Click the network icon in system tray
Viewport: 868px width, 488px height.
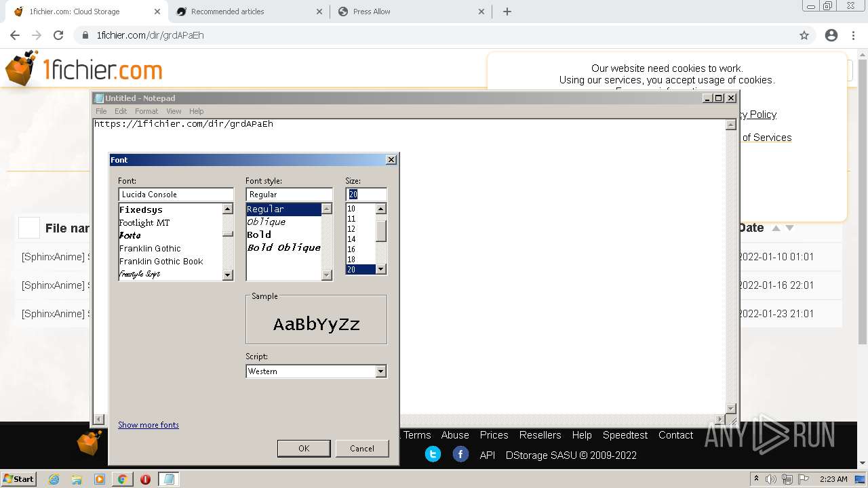(x=787, y=479)
